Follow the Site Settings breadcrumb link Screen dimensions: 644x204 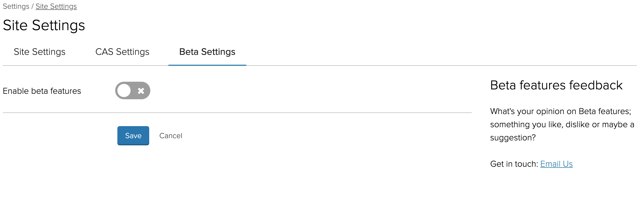tap(56, 6)
